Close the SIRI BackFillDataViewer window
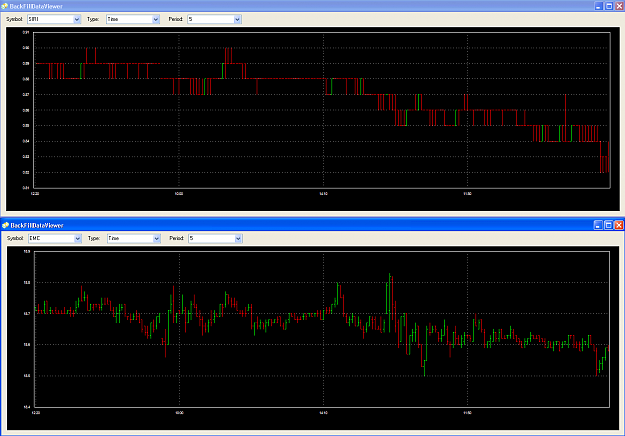This screenshot has width=625, height=436. [x=619, y=6]
